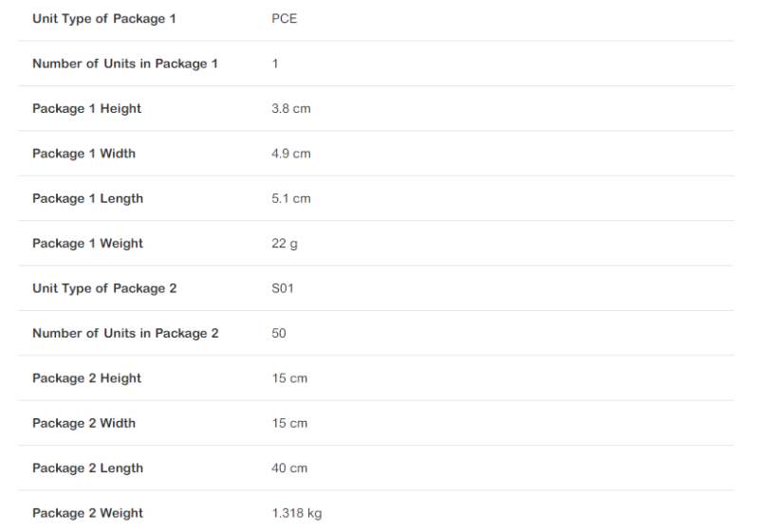Click 'Number of Units in Package 2' label
Viewport: 759px width, 532px height.
pos(125,334)
